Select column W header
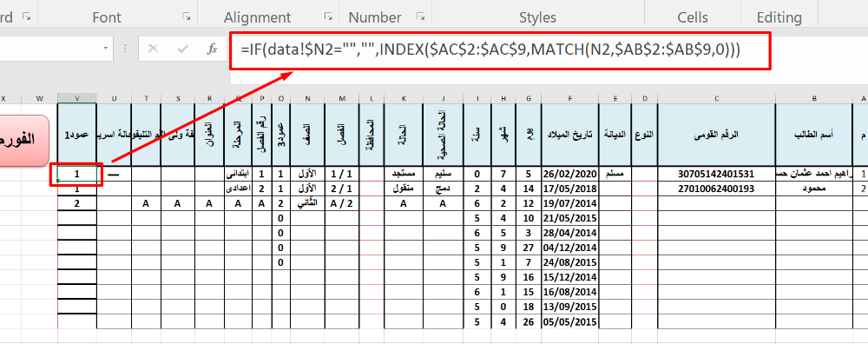 [39, 99]
